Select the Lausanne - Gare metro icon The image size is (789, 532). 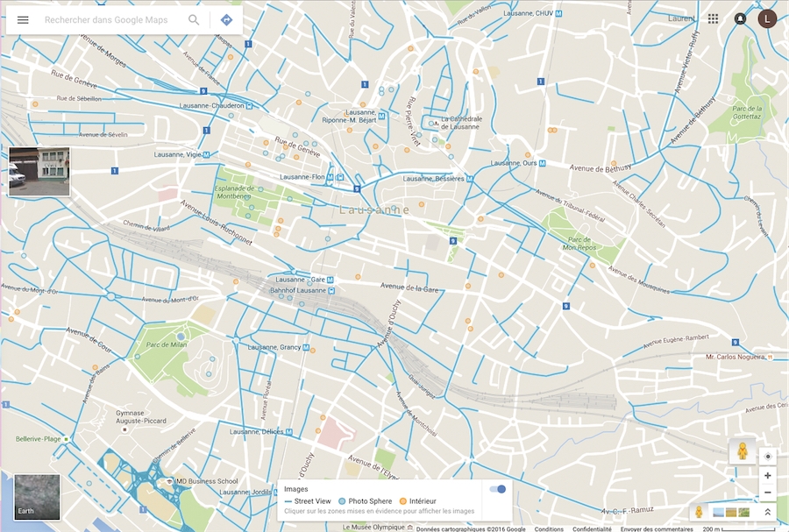click(331, 280)
